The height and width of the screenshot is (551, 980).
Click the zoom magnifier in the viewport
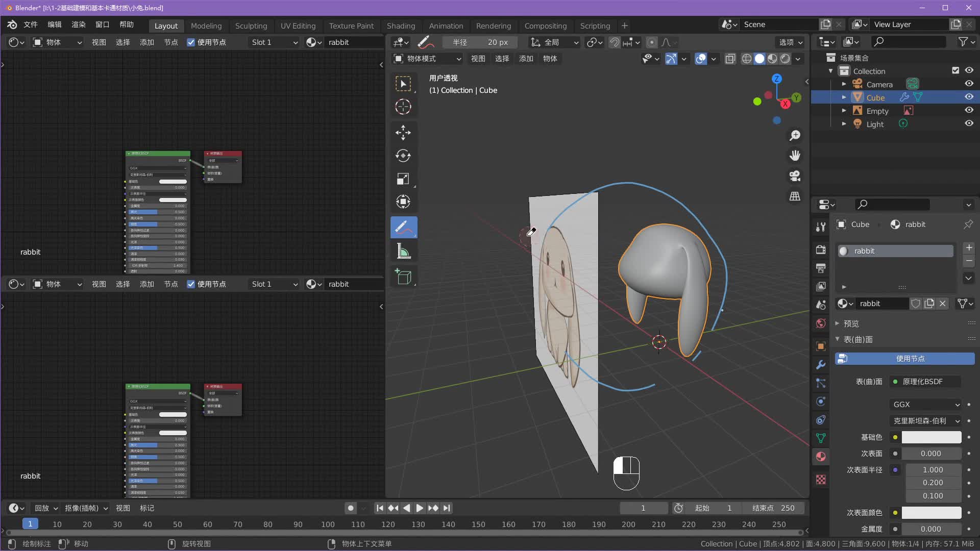pyautogui.click(x=795, y=135)
